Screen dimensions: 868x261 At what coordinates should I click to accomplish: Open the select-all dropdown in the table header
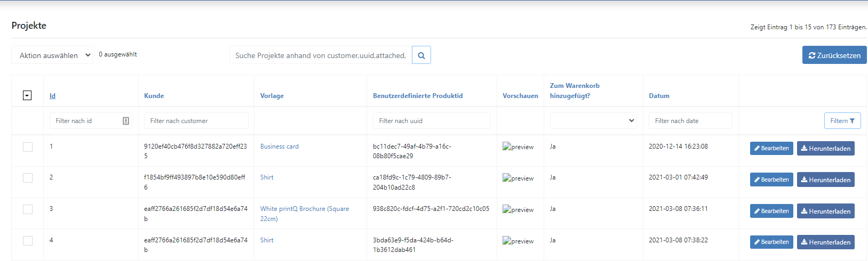point(27,95)
